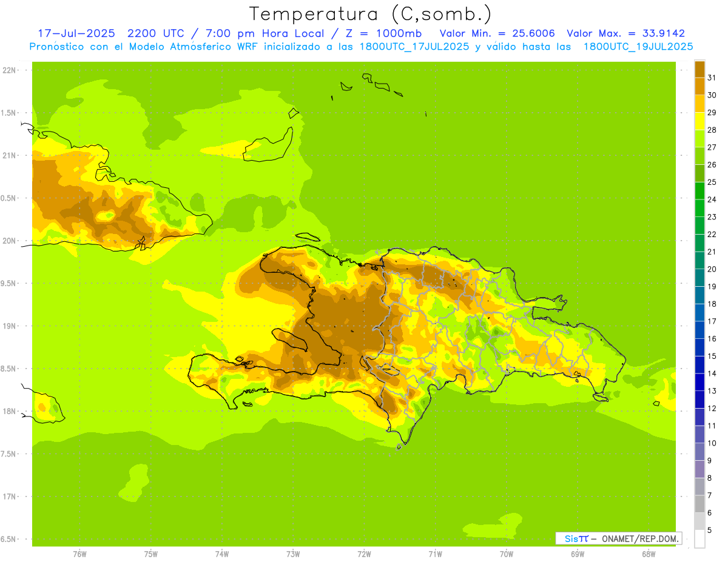
Task: Click the color bar label '5'
Action: pyautogui.click(x=710, y=530)
